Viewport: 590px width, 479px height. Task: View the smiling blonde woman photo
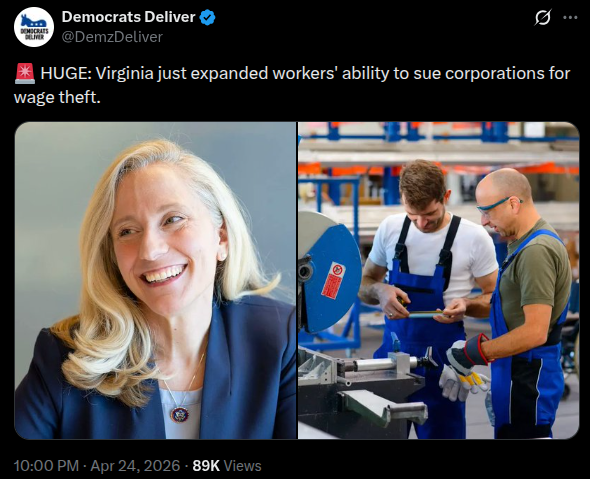pyautogui.click(x=155, y=280)
